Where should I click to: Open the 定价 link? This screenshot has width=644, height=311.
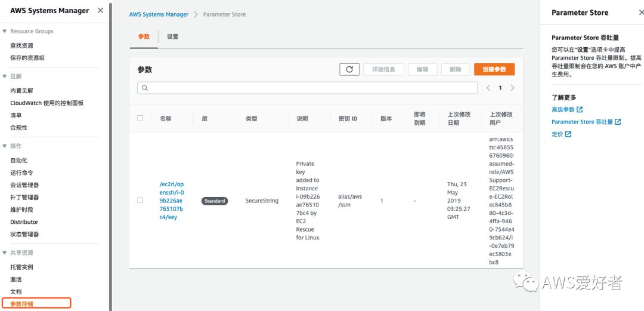point(558,134)
